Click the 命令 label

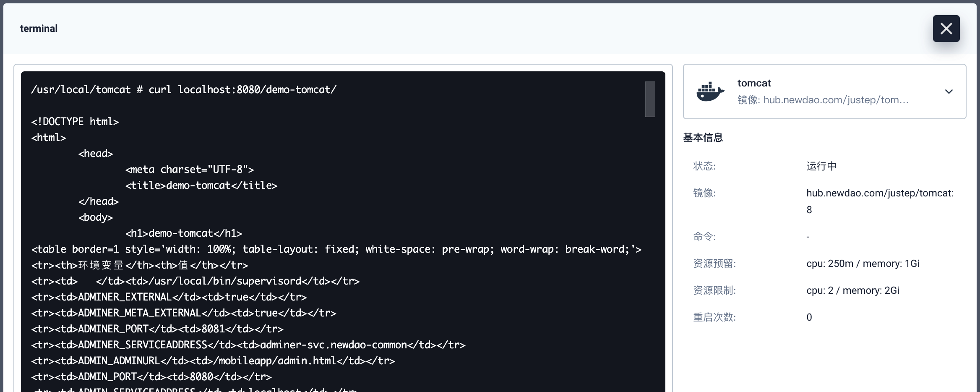click(x=704, y=237)
